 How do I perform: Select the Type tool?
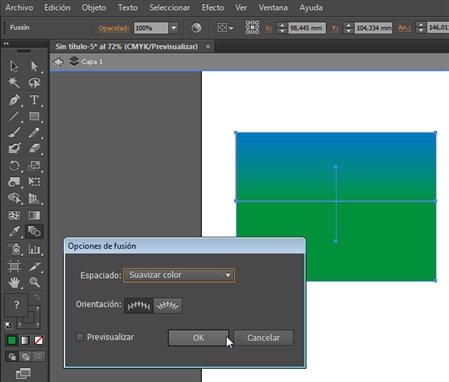(34, 100)
